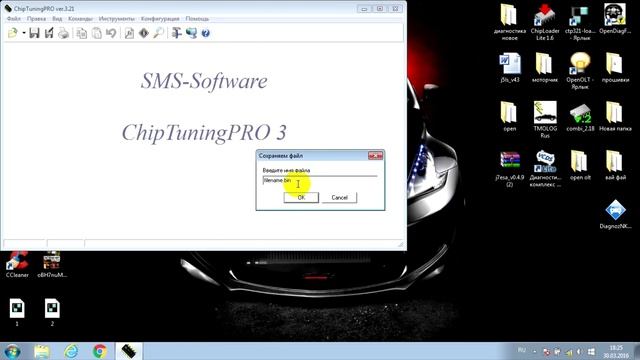Select the ctp321-loa... shortcut on desktop
Image resolution: width=640 pixels, height=360 pixels.
pos(580,22)
